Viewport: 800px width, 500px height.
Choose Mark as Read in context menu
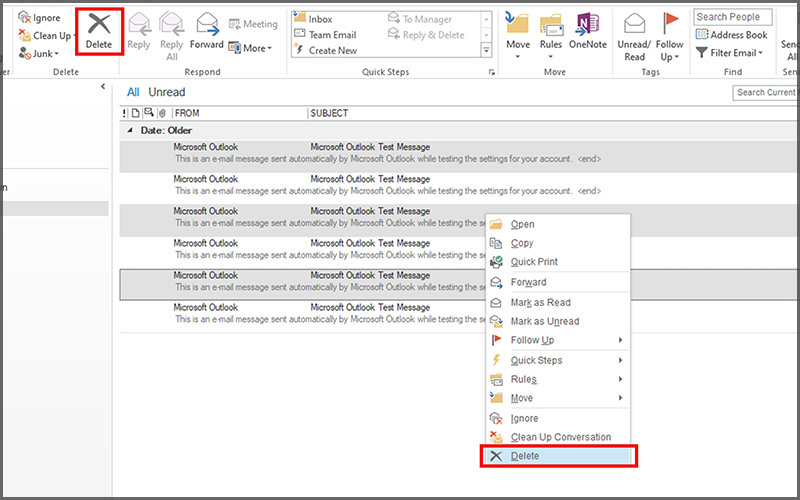[558, 303]
